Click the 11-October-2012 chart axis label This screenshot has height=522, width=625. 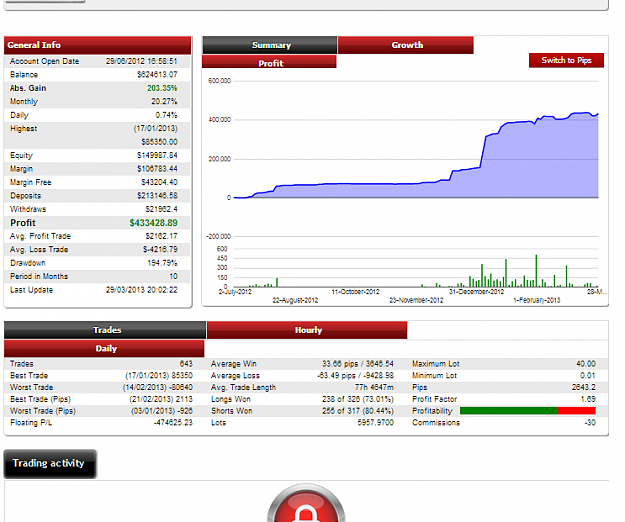356,292
